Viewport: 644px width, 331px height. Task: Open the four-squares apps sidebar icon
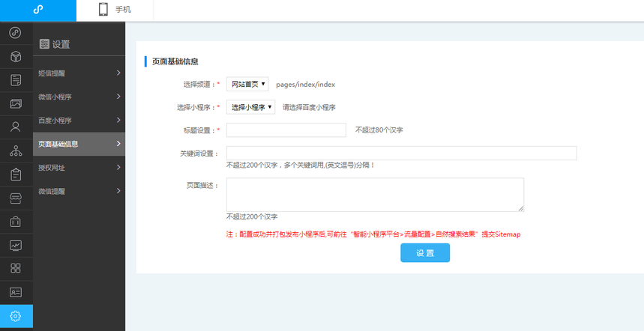pyautogui.click(x=16, y=269)
